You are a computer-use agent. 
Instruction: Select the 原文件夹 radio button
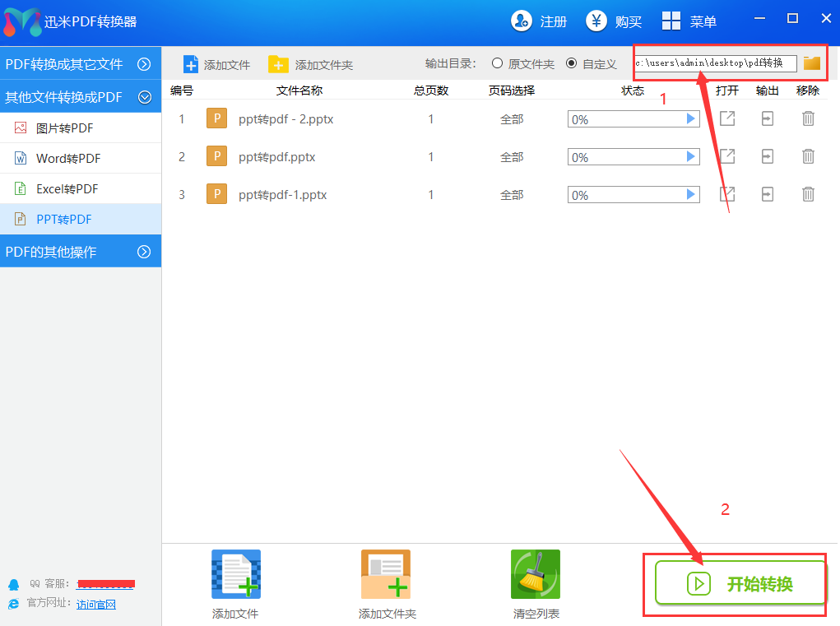tap(497, 63)
